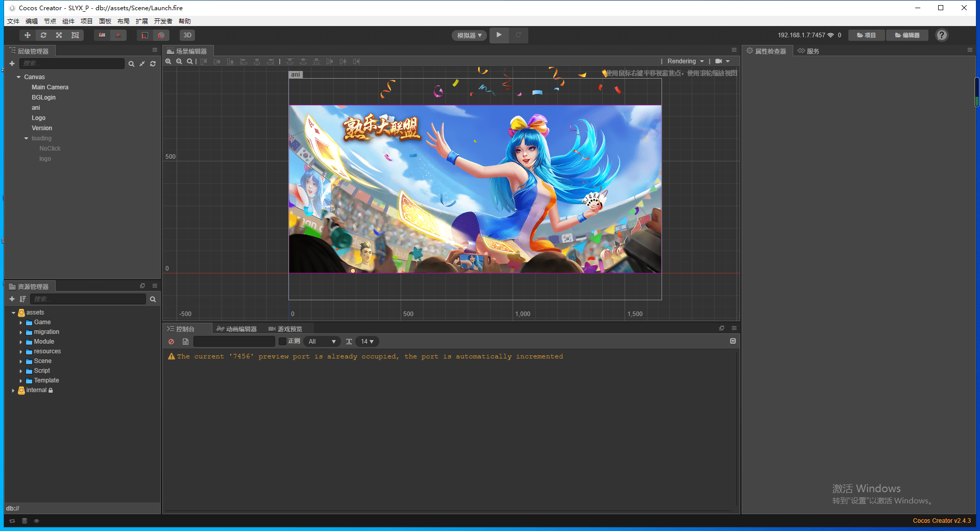Click the Play preview button
Image resolution: width=980 pixels, height=531 pixels.
point(499,35)
